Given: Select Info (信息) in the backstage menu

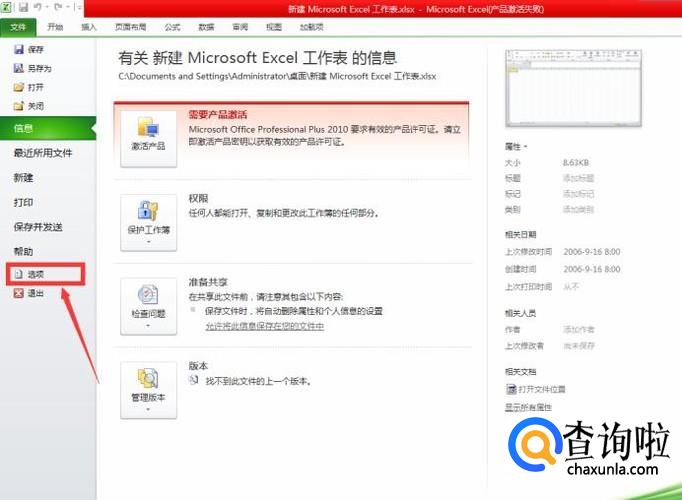Looking at the screenshot, I should coord(47,128).
